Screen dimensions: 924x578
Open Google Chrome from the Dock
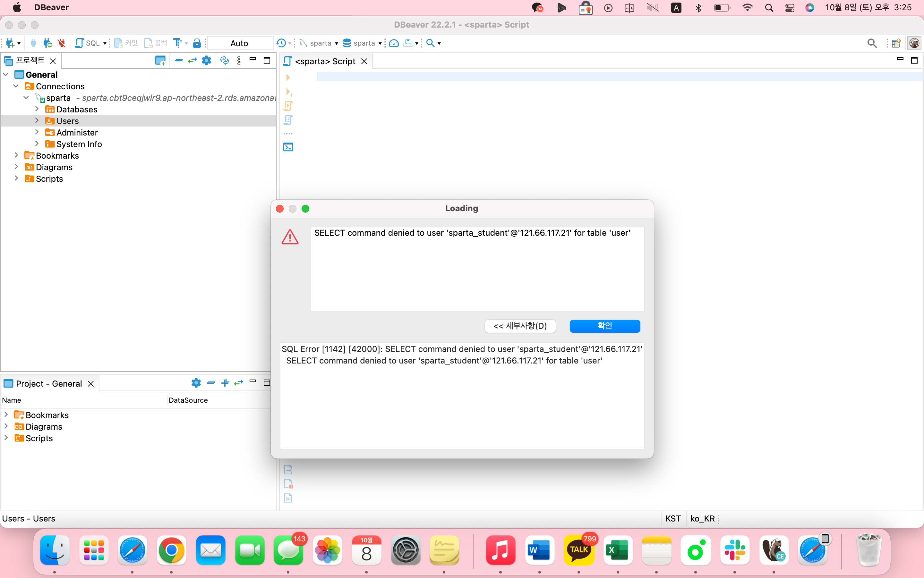click(171, 550)
